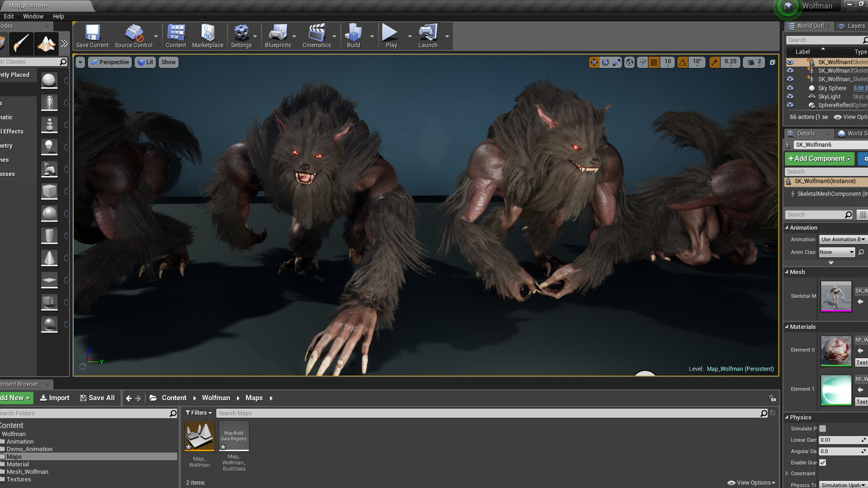Select Map_Wolfman asset thumbnail

[x=199, y=436]
